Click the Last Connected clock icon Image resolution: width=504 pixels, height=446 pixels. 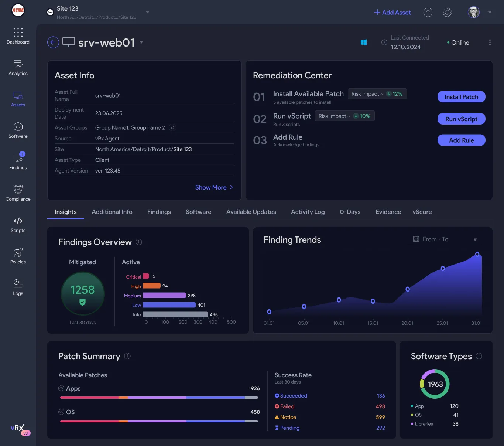[x=384, y=42]
